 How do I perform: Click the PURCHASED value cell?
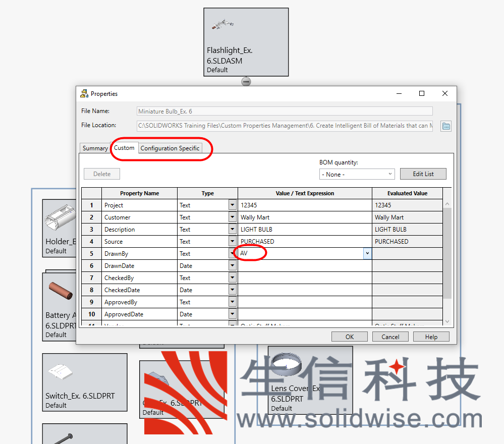click(305, 242)
